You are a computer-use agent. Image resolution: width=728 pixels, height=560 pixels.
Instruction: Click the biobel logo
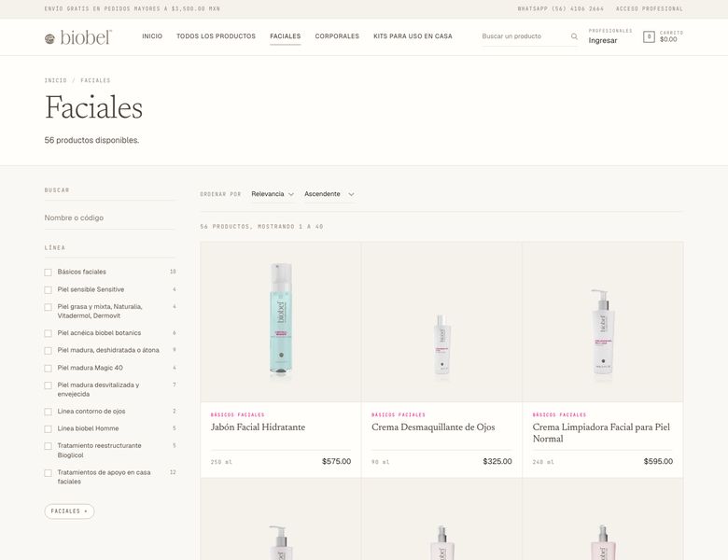(x=78, y=37)
